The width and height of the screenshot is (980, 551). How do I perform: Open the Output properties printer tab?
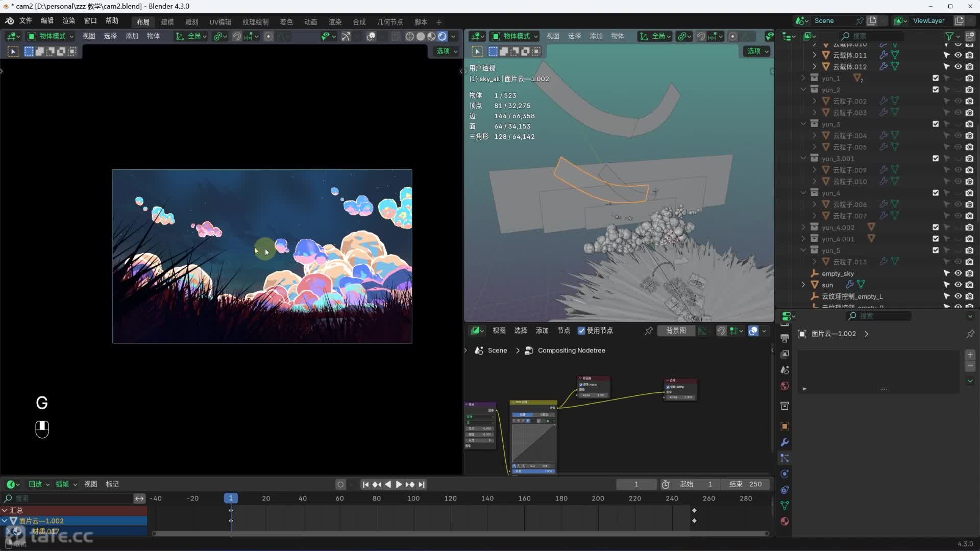pyautogui.click(x=785, y=338)
